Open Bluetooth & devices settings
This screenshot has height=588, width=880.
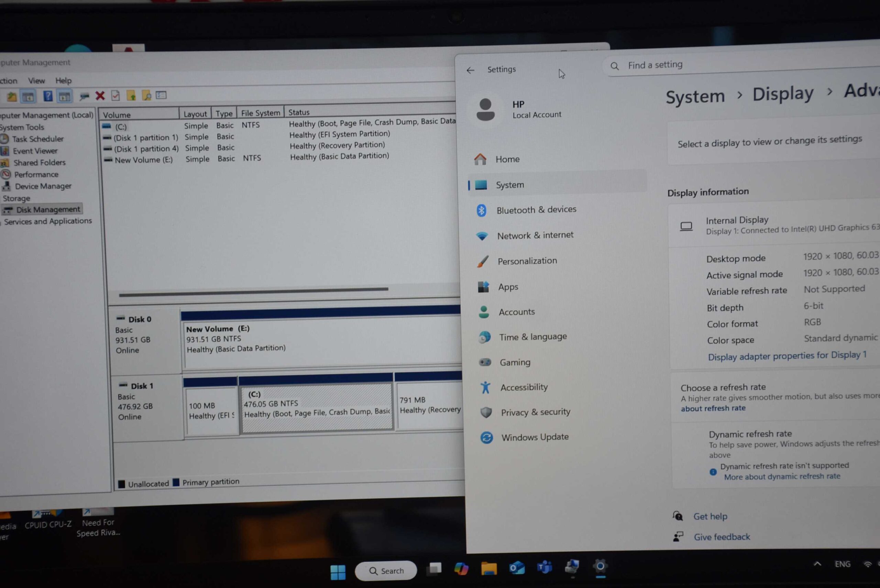(536, 210)
